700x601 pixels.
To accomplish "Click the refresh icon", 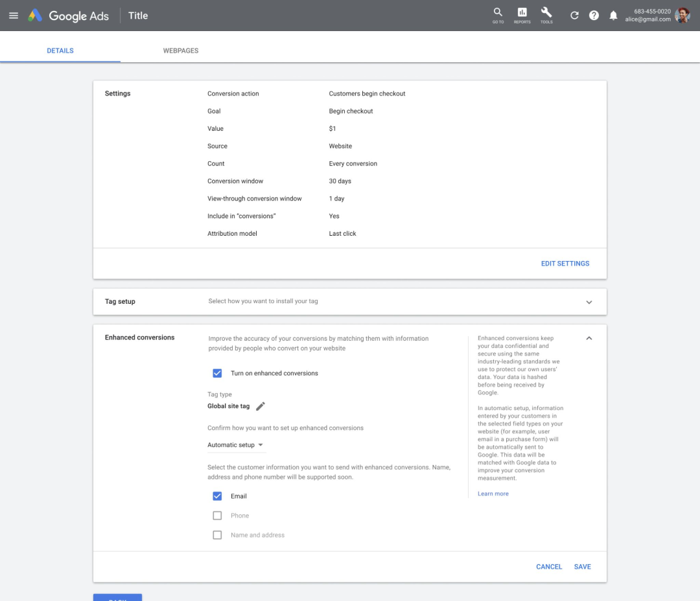I will pyautogui.click(x=574, y=16).
